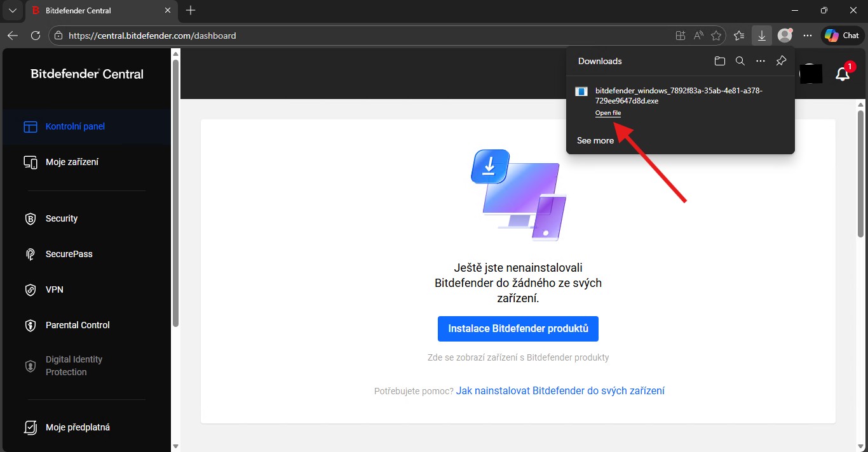The image size is (868, 452).
Task: Expand the browser tab list chevron
Action: (x=12, y=10)
